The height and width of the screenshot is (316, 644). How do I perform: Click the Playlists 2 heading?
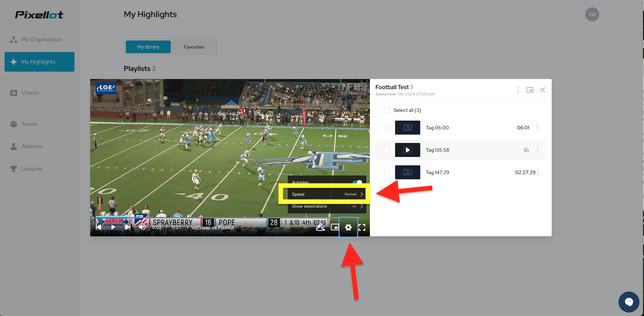[x=140, y=69]
